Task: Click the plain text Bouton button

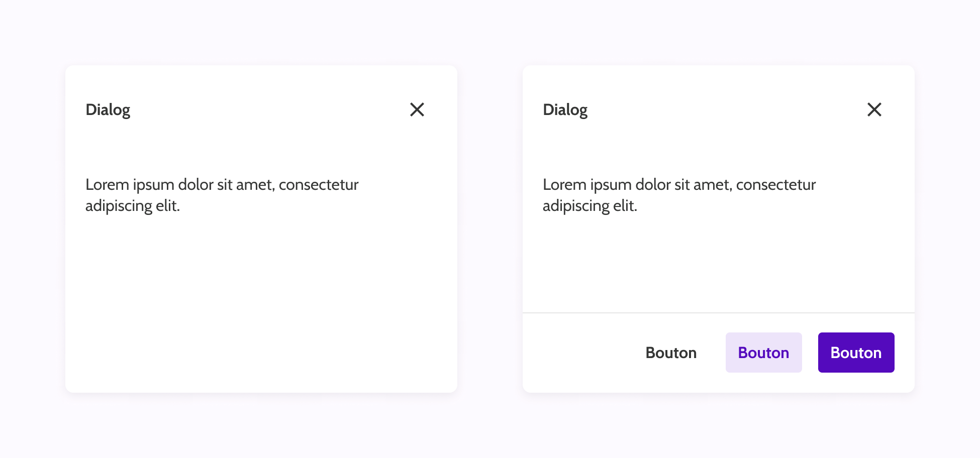Action: pos(671,353)
